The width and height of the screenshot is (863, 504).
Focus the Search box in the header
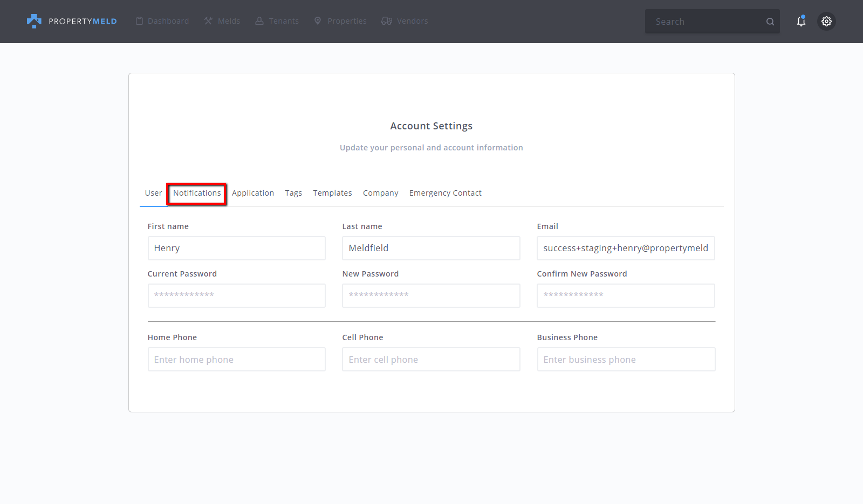(x=704, y=22)
